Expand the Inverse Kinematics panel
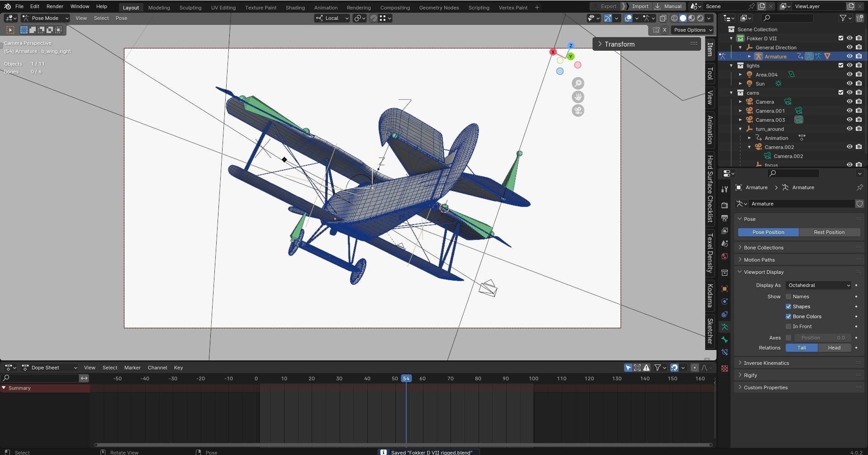The image size is (868, 455). (x=800, y=363)
